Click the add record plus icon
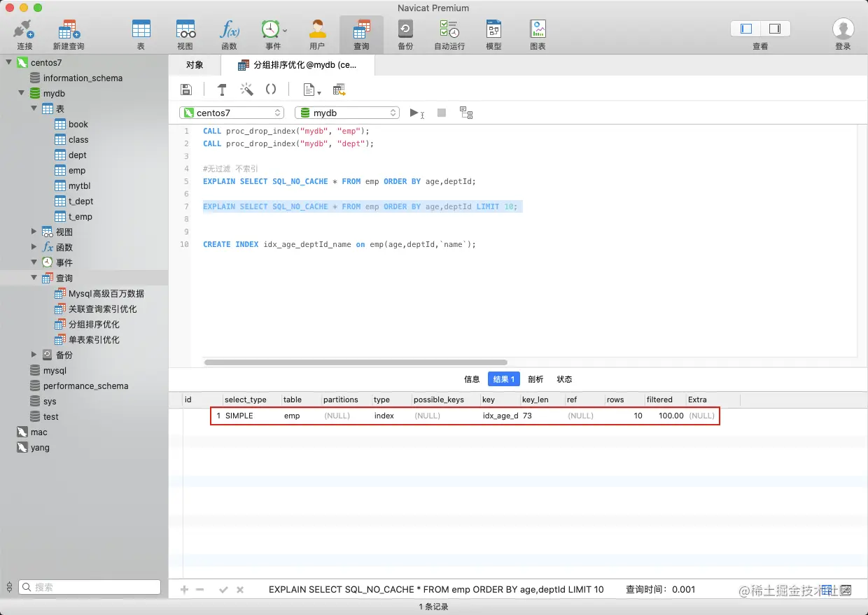 click(185, 590)
